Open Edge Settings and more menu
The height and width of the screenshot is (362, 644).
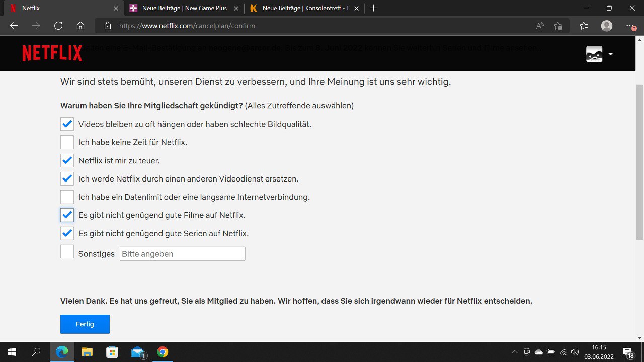click(630, 26)
